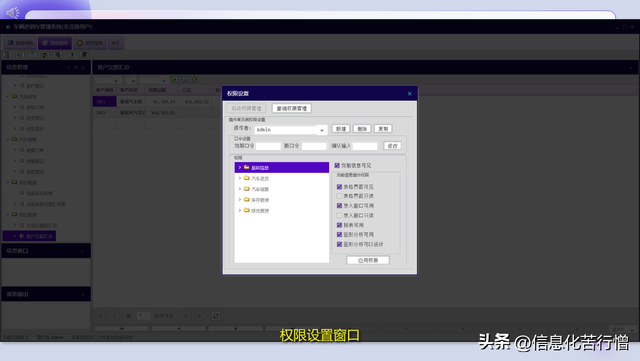Click the 系统导航 tab icon in main window
This screenshot has width=640, height=361.
(x=11, y=43)
